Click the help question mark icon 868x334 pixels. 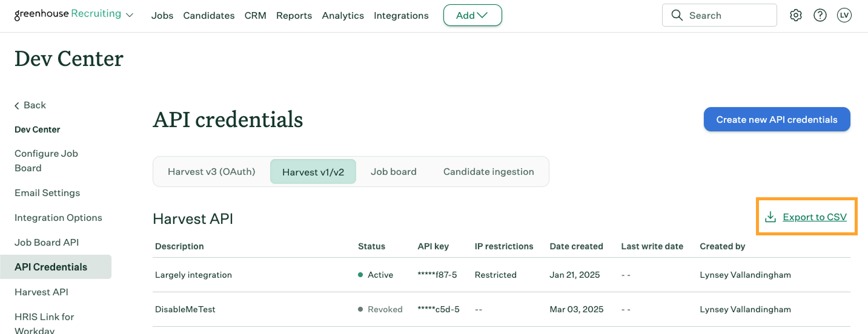[820, 16]
